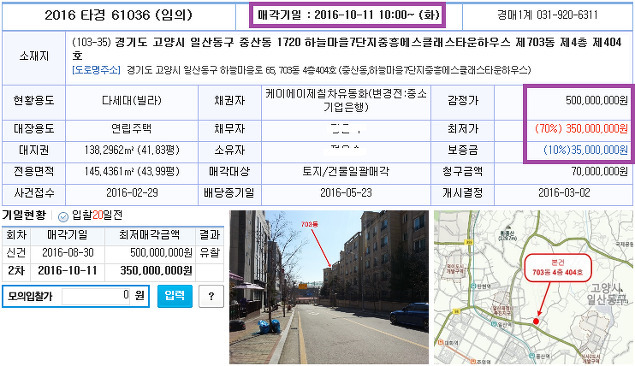Viewport: 635px width, 366px height.
Task: Click the 회차 column header
Action: (16, 235)
